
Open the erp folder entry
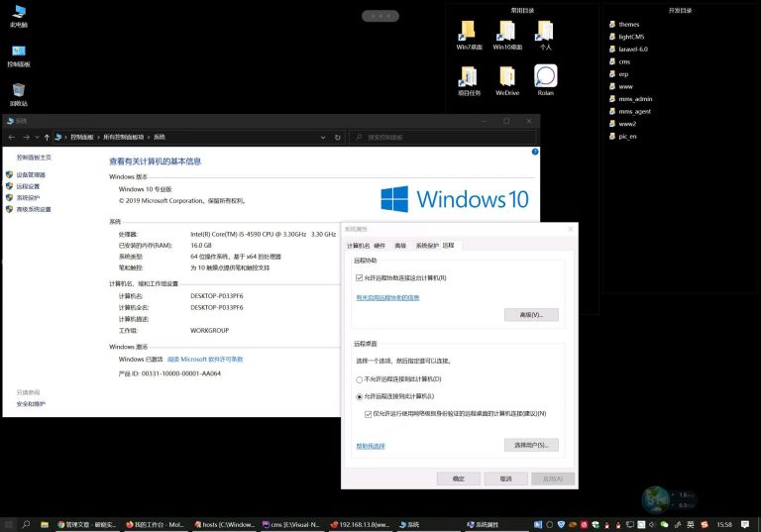pyautogui.click(x=618, y=74)
